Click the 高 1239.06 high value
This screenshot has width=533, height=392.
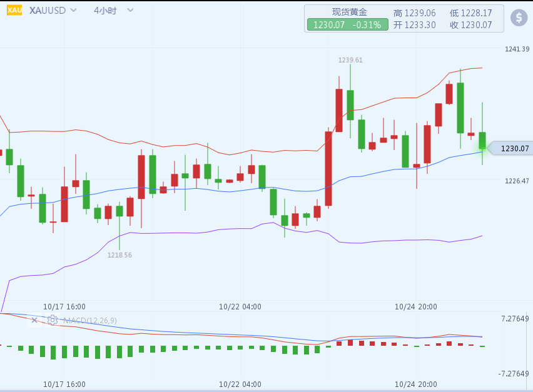(x=414, y=13)
